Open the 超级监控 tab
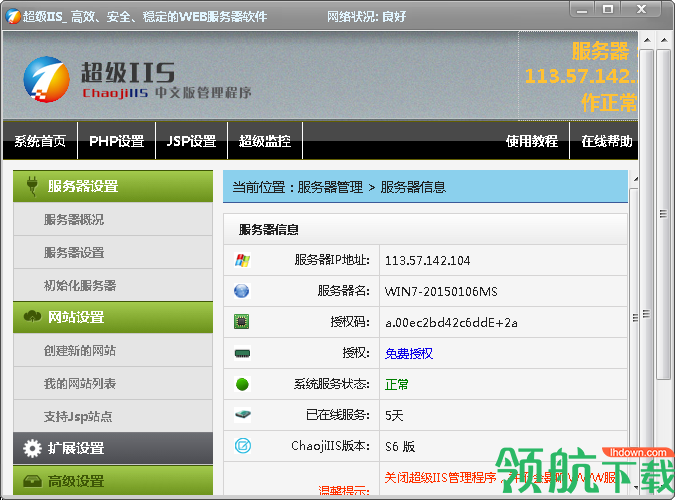 tap(265, 141)
